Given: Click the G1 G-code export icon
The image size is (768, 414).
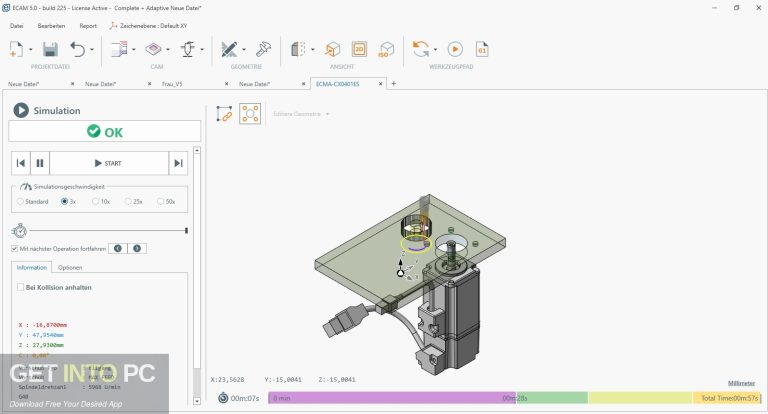Looking at the screenshot, I should click(483, 49).
